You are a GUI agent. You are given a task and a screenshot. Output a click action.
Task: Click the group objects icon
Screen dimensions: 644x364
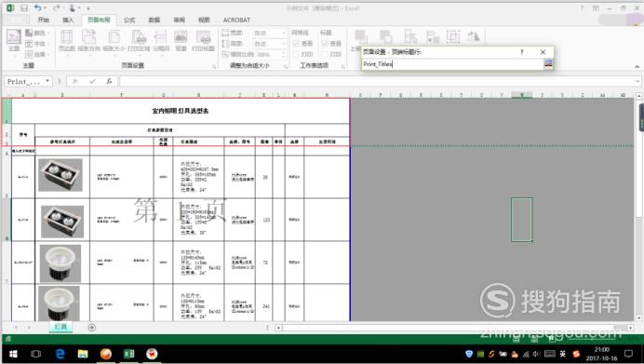click(453, 36)
